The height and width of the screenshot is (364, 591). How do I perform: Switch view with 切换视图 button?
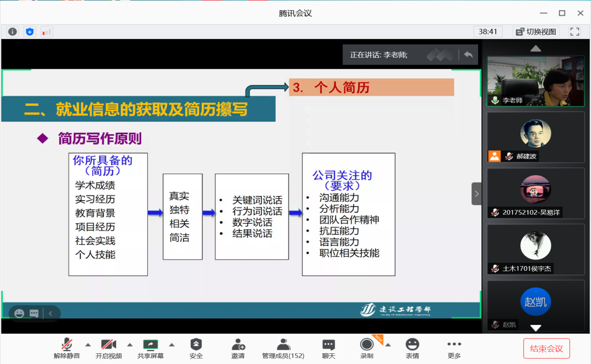coord(536,32)
